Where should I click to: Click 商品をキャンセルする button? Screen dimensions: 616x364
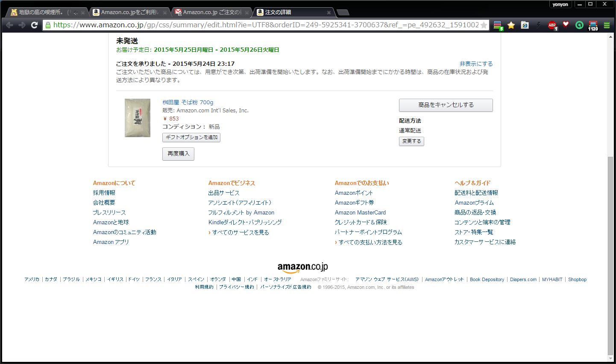click(446, 105)
